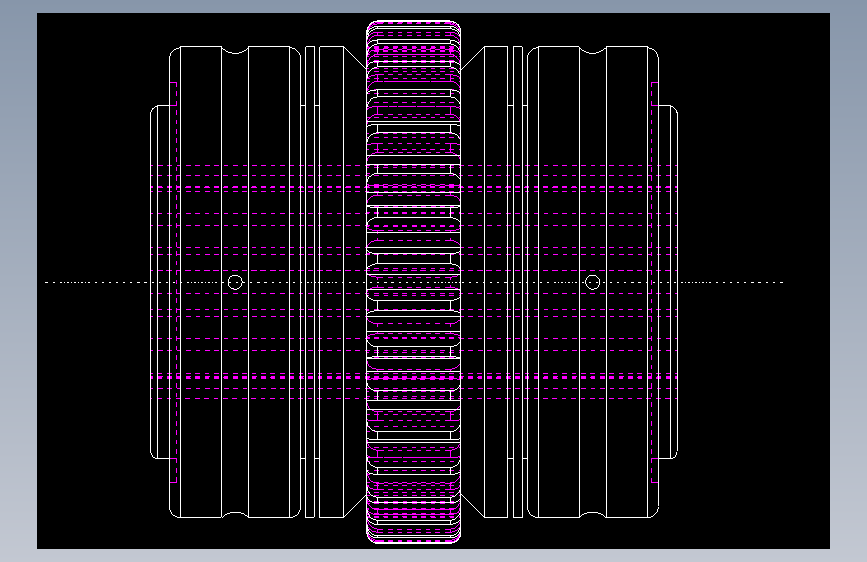
Task: Select the small circle on the right hub
Action: (592, 282)
